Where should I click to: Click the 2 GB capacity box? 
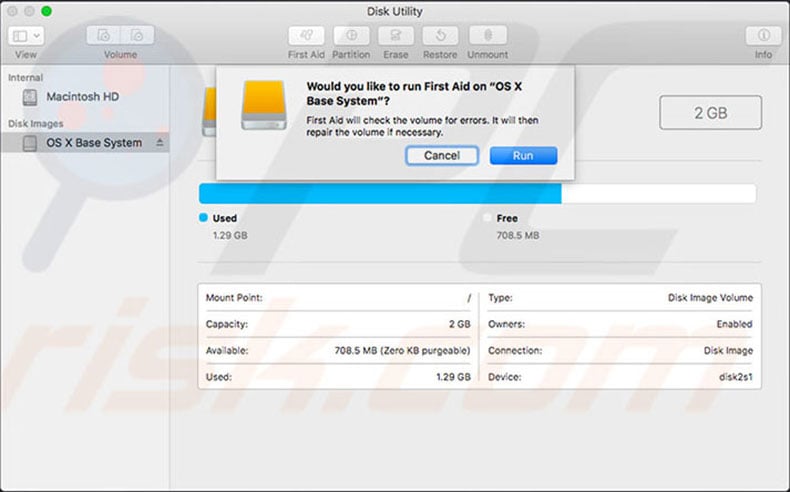pos(710,113)
